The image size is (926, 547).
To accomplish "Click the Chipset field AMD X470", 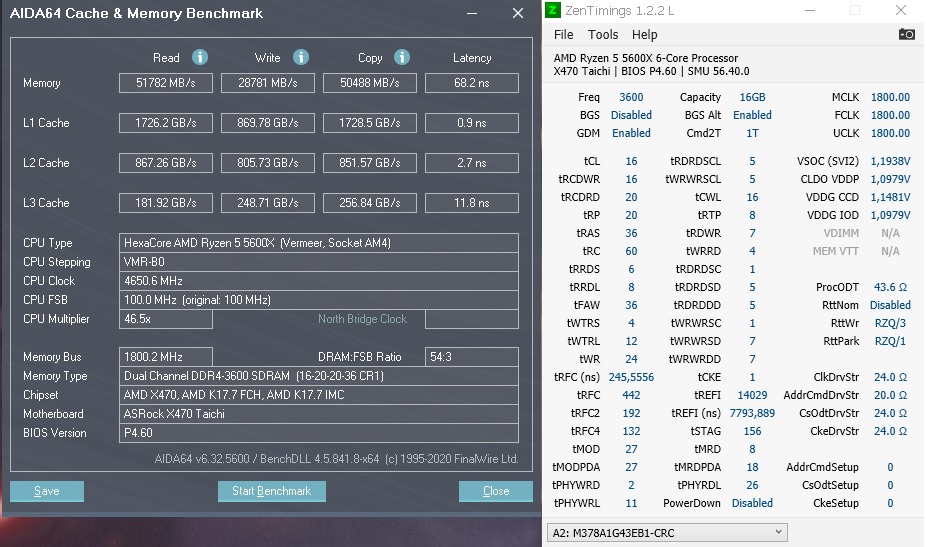I will click(x=319, y=395).
